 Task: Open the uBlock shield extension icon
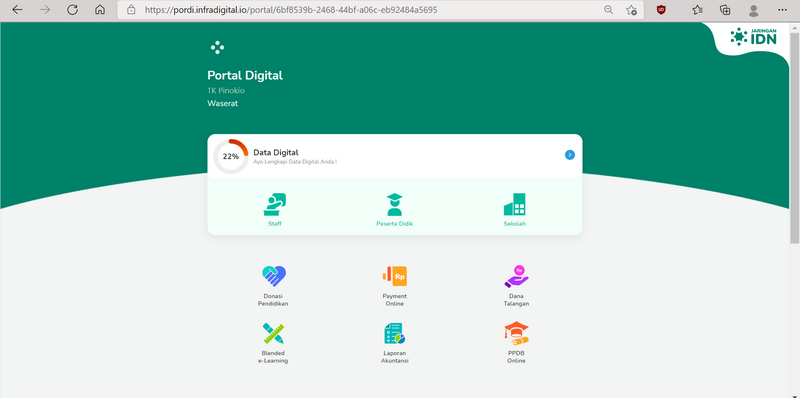661,10
